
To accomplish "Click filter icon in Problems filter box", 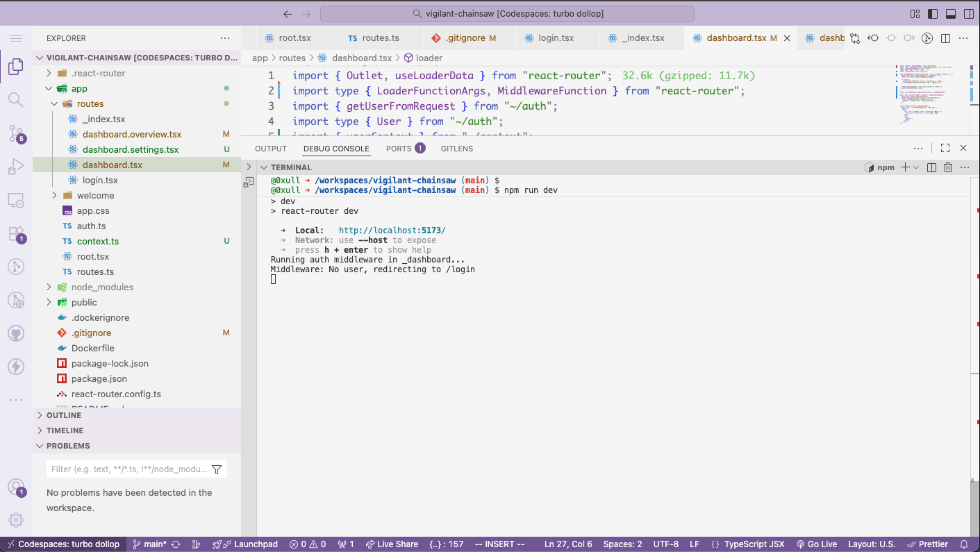I will pyautogui.click(x=217, y=469).
